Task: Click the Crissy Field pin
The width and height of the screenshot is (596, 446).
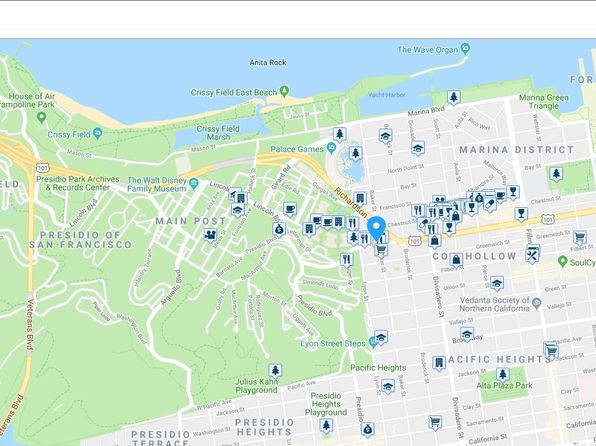Action: [x=98, y=133]
